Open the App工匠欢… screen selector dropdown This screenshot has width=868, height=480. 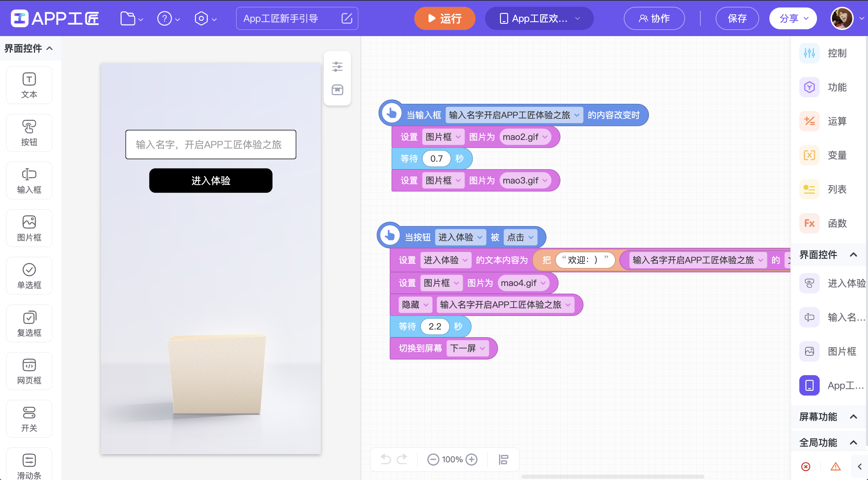pyautogui.click(x=539, y=18)
